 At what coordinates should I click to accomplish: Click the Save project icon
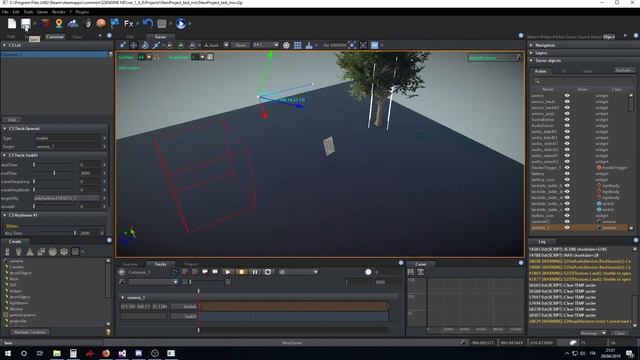point(26,24)
